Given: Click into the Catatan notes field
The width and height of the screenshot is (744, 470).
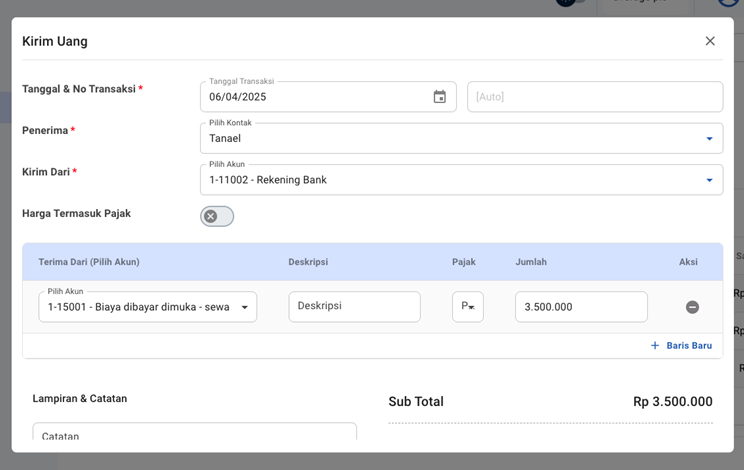Looking at the screenshot, I should [x=194, y=435].
